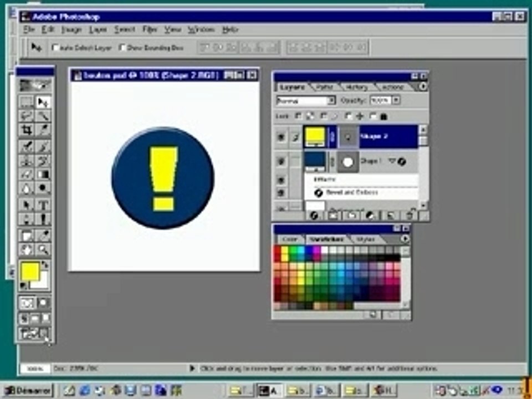This screenshot has height=399, width=532.
Task: Hide the Shape 1 layer via eye icon
Action: (x=281, y=161)
